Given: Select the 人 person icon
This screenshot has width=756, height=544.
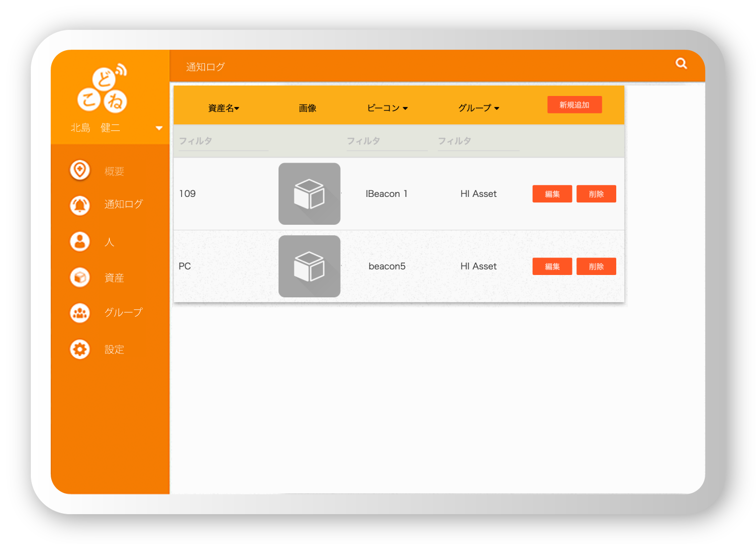Looking at the screenshot, I should (80, 242).
